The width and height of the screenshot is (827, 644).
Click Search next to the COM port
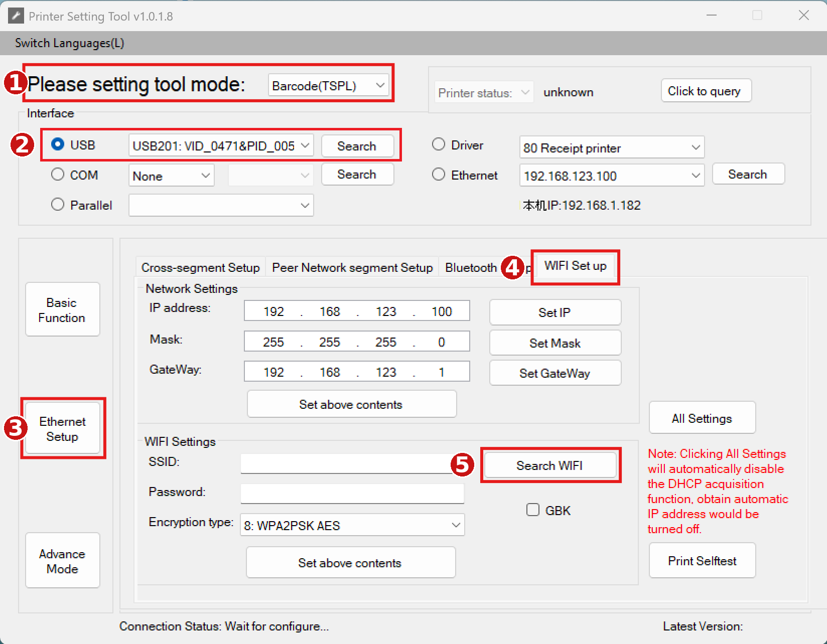tap(357, 174)
